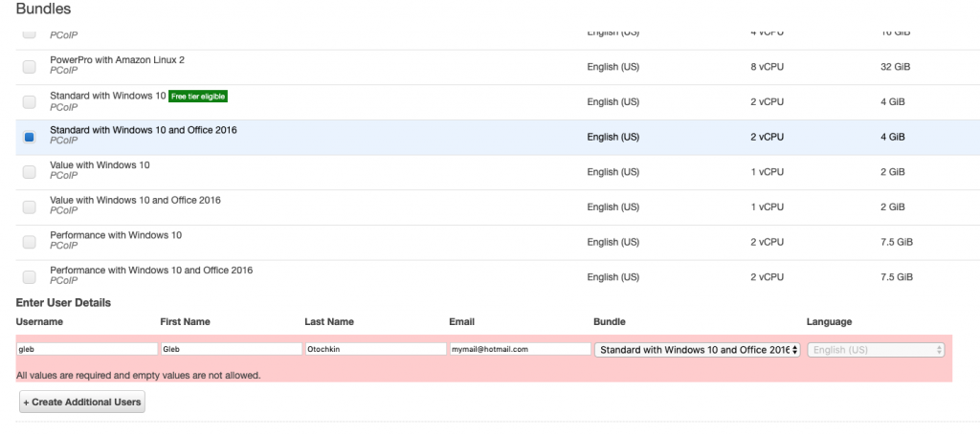
Task: Click the Free tier eligible badge
Action: (199, 97)
